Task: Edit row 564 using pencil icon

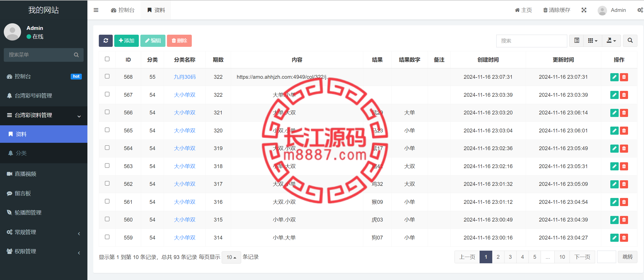Action: click(x=614, y=148)
